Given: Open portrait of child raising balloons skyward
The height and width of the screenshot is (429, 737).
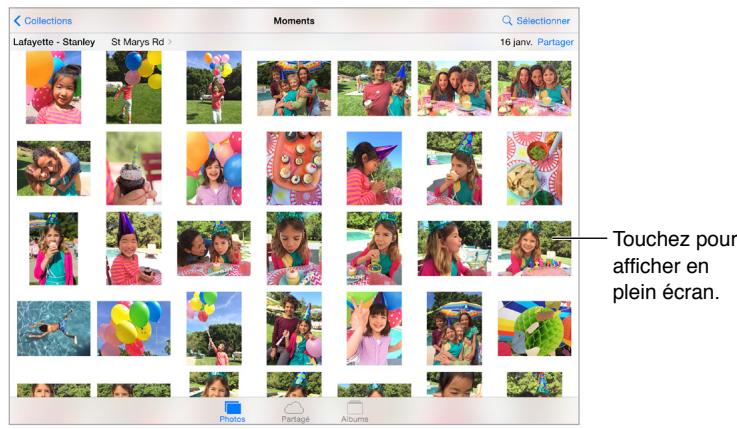Looking at the screenshot, I should pyautogui.click(x=214, y=328).
